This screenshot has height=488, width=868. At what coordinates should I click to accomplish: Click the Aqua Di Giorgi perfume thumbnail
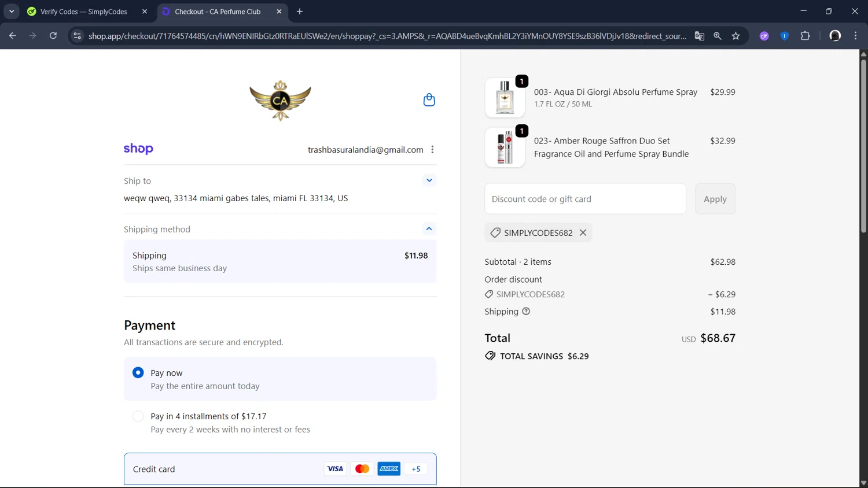coord(505,98)
